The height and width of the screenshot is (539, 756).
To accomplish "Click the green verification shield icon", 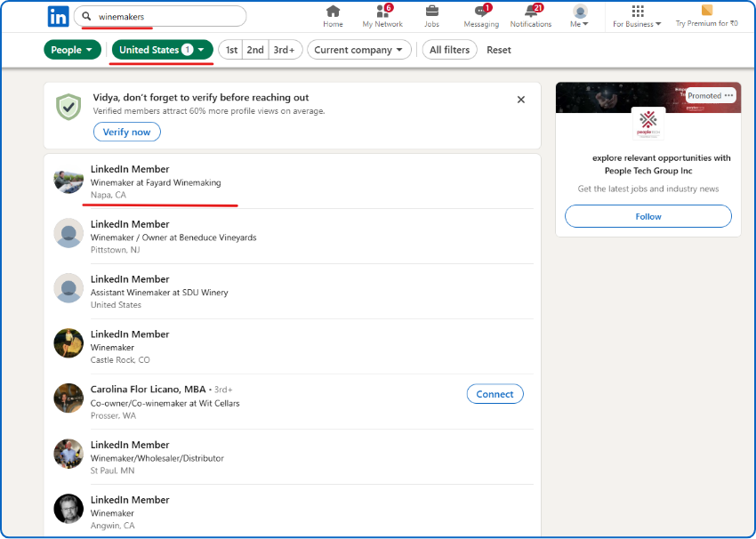I will coord(68,107).
